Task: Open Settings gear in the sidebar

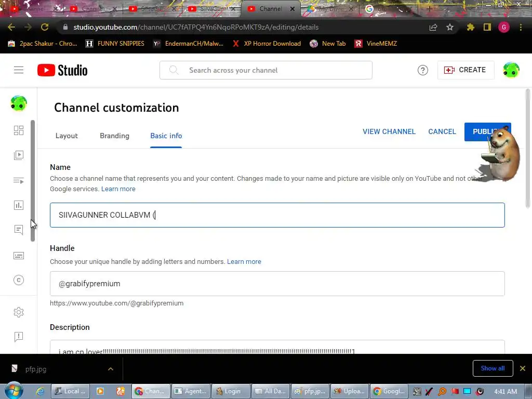Action: pyautogui.click(x=19, y=312)
